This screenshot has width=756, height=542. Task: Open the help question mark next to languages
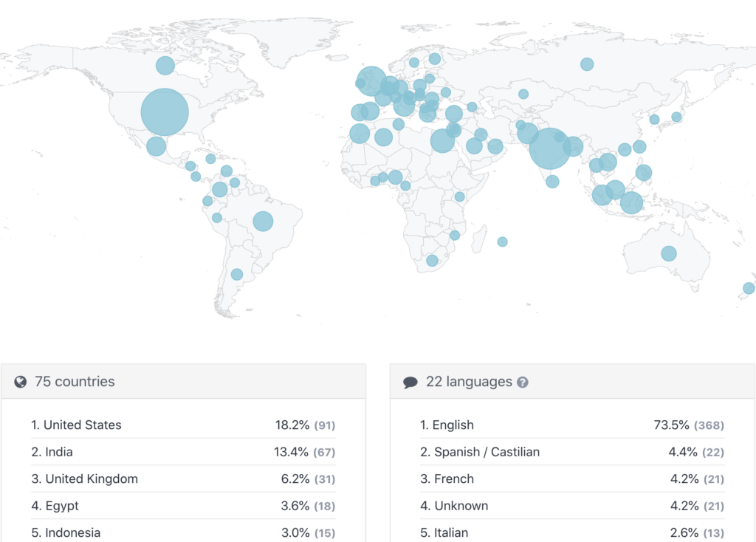523,383
